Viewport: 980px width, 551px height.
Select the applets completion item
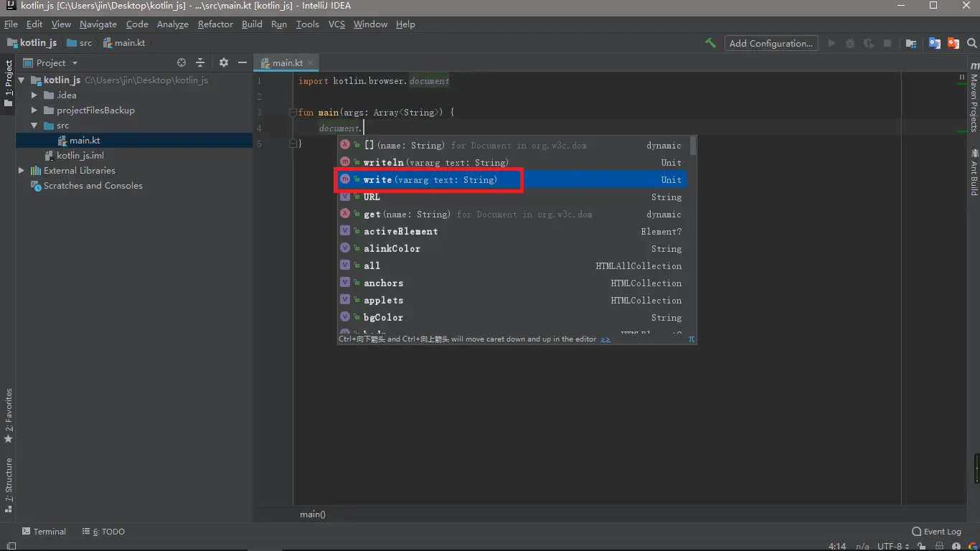pyautogui.click(x=512, y=300)
